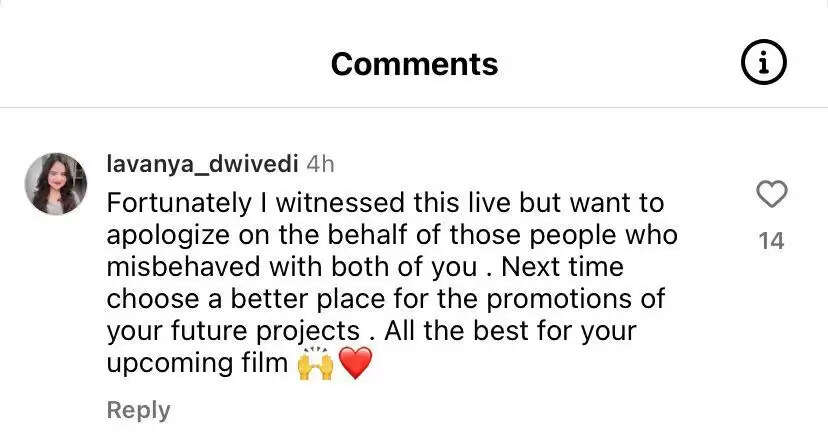This screenshot has height=436, width=828.
Task: Click the words "upcoming film"
Action: (197, 363)
